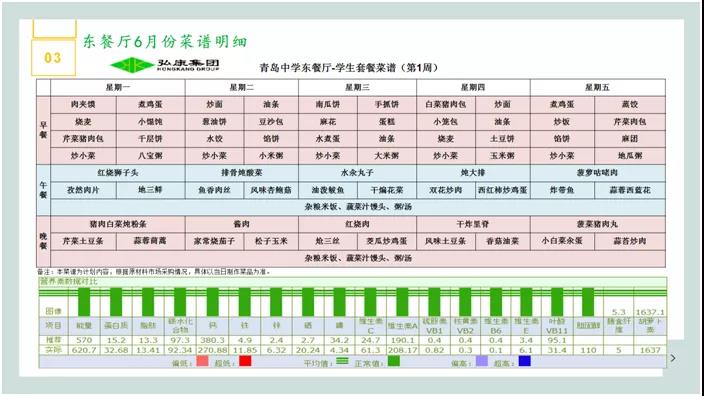Viewport: 704px width, 396px height.
Task: Click the light purple 偏高 legend swatch
Action: 482,361
